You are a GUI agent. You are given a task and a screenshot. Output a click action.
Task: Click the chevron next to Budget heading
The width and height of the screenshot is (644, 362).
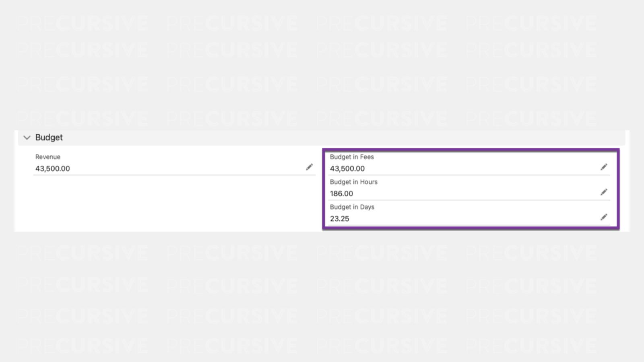point(27,138)
